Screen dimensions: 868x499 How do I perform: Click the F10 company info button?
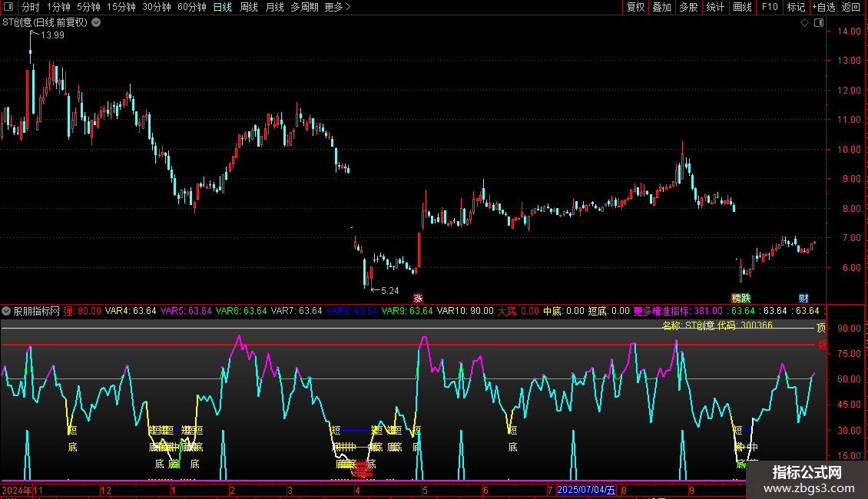(x=770, y=7)
